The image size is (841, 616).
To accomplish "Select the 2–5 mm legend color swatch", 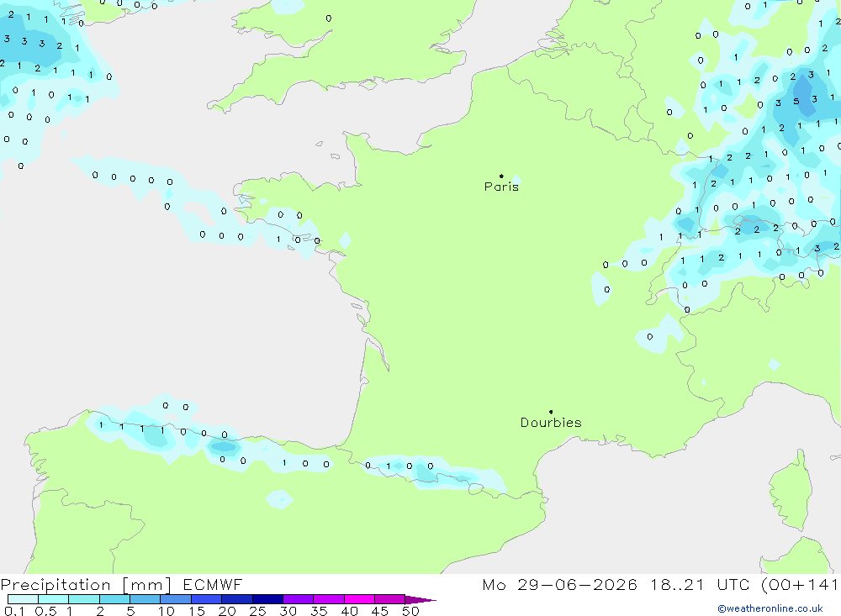I will coord(114,599).
